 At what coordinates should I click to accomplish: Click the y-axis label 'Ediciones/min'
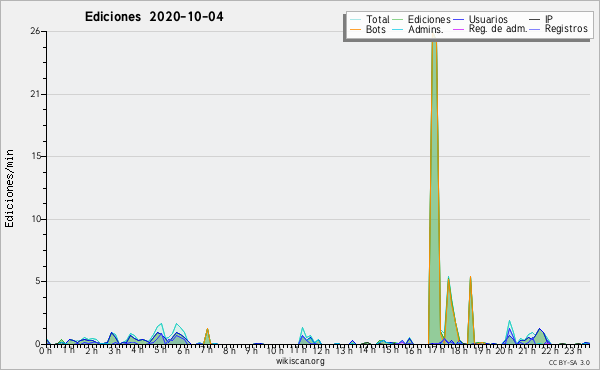pyautogui.click(x=9, y=188)
